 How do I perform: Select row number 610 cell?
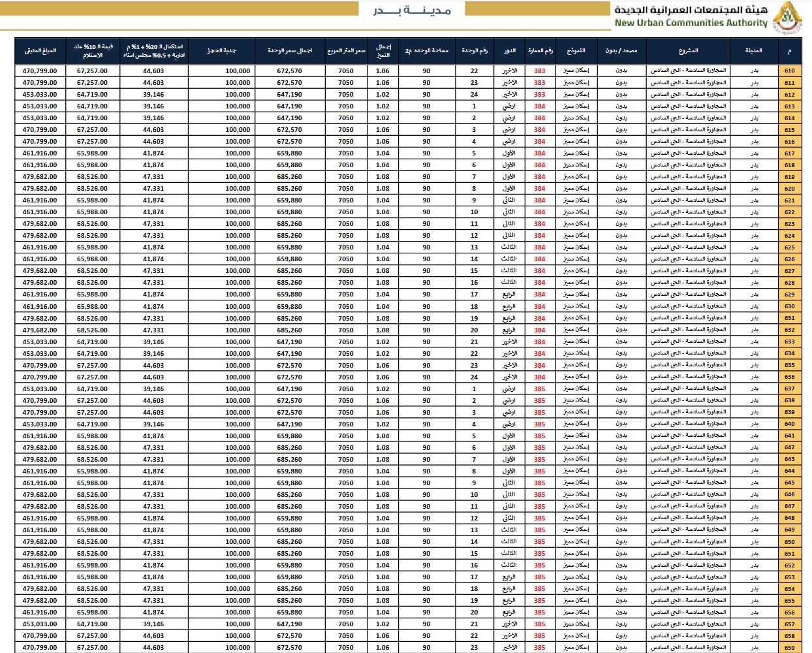789,71
